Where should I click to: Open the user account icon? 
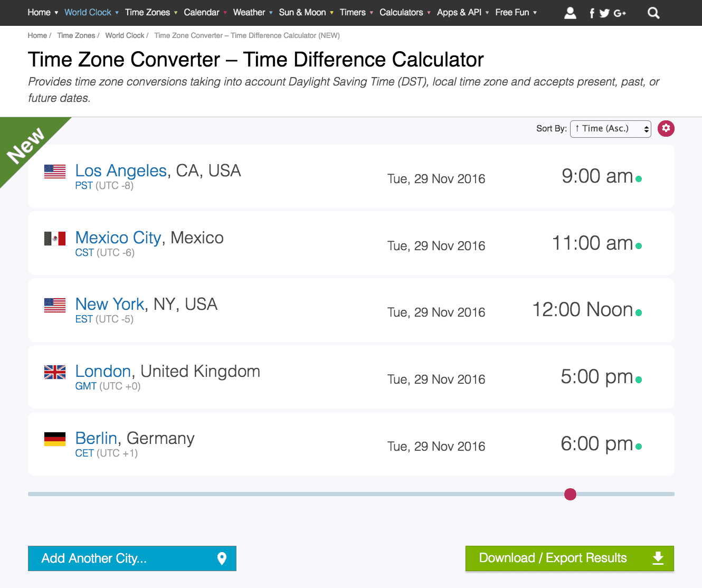tap(570, 13)
